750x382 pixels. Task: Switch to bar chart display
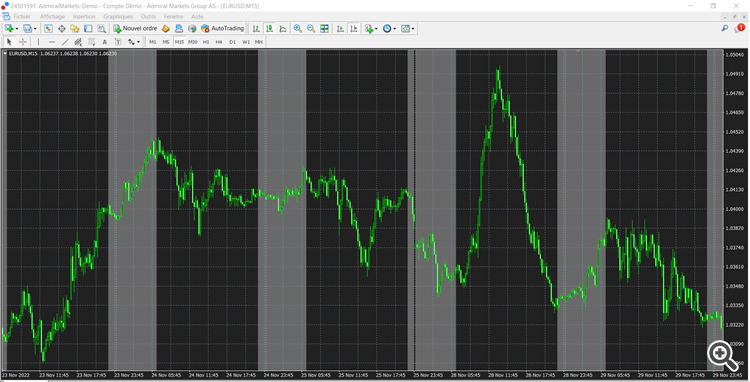click(x=256, y=29)
